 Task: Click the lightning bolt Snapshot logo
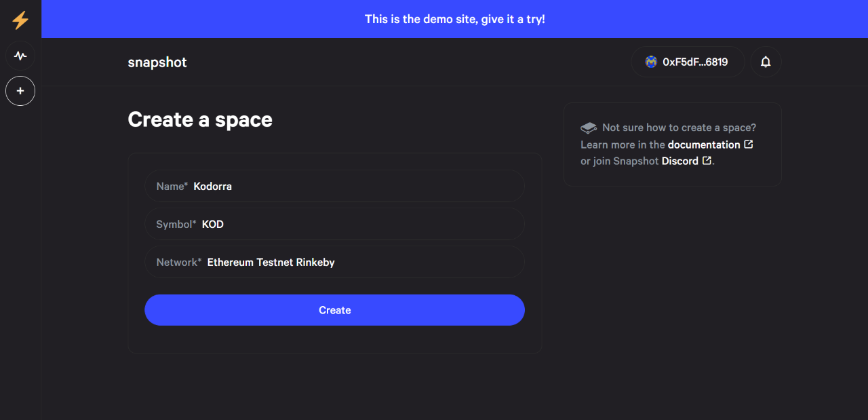pos(20,20)
